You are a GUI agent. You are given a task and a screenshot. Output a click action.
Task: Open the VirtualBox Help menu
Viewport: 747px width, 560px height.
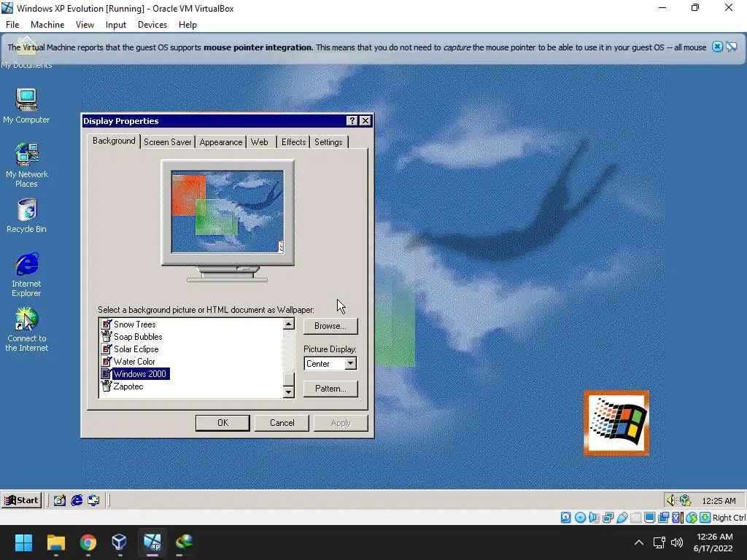pyautogui.click(x=187, y=25)
